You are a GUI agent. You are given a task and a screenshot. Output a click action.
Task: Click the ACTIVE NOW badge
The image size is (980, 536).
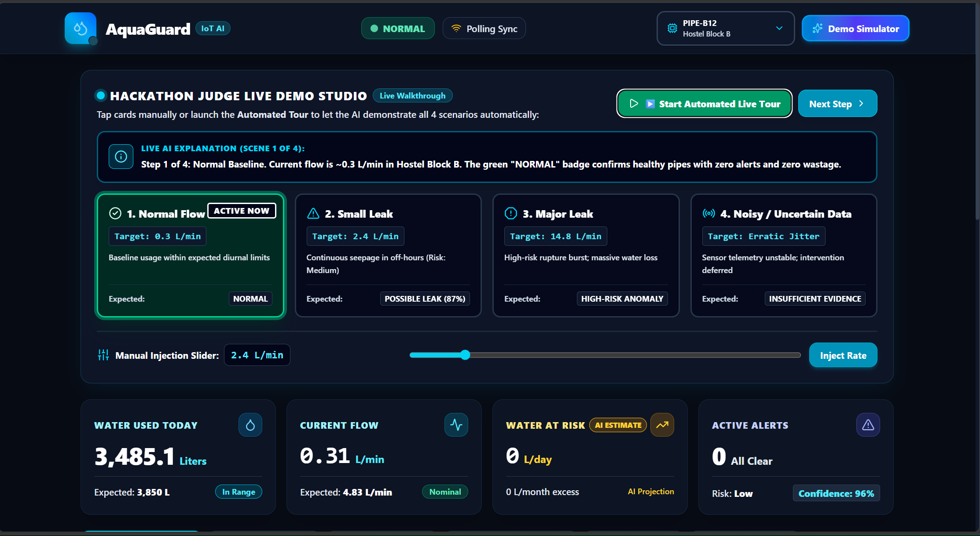click(242, 211)
